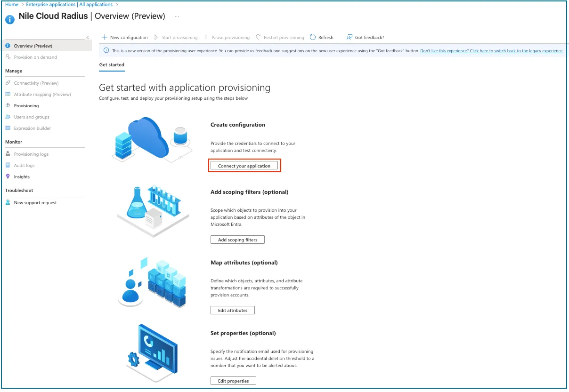
Task: Click the info icon in the banner
Action: pyautogui.click(x=106, y=51)
